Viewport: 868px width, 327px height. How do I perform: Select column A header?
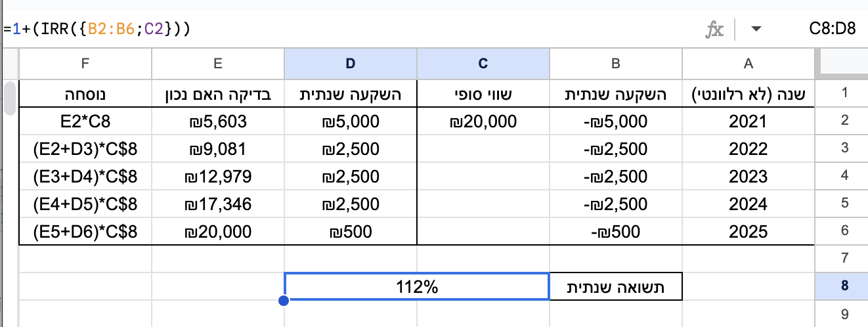[748, 63]
